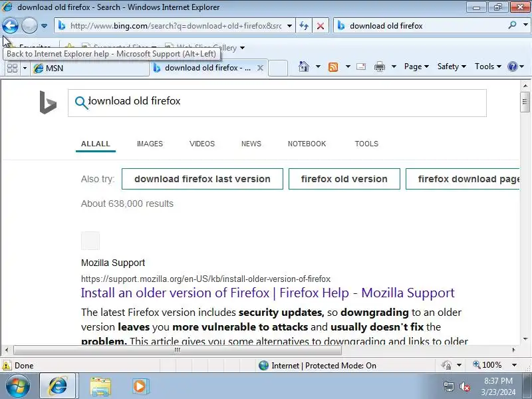Screen dimensions: 532x399
Task: Open the TOOLS search options
Action: coord(366,144)
